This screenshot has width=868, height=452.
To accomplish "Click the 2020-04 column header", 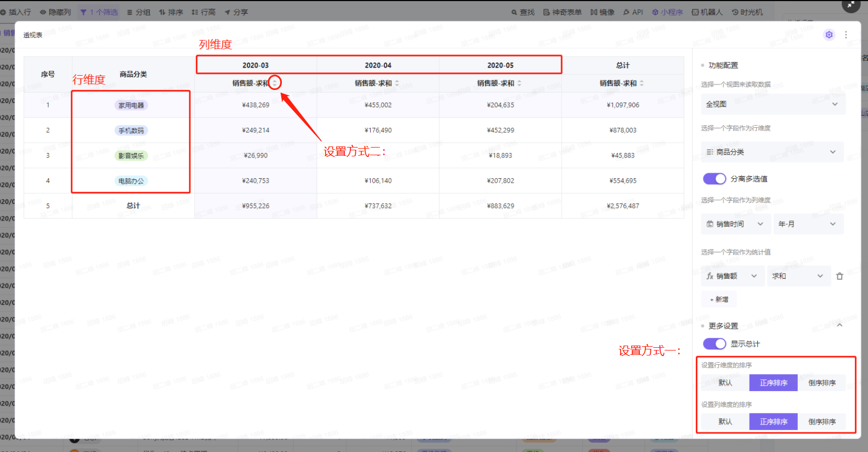I will [x=378, y=65].
